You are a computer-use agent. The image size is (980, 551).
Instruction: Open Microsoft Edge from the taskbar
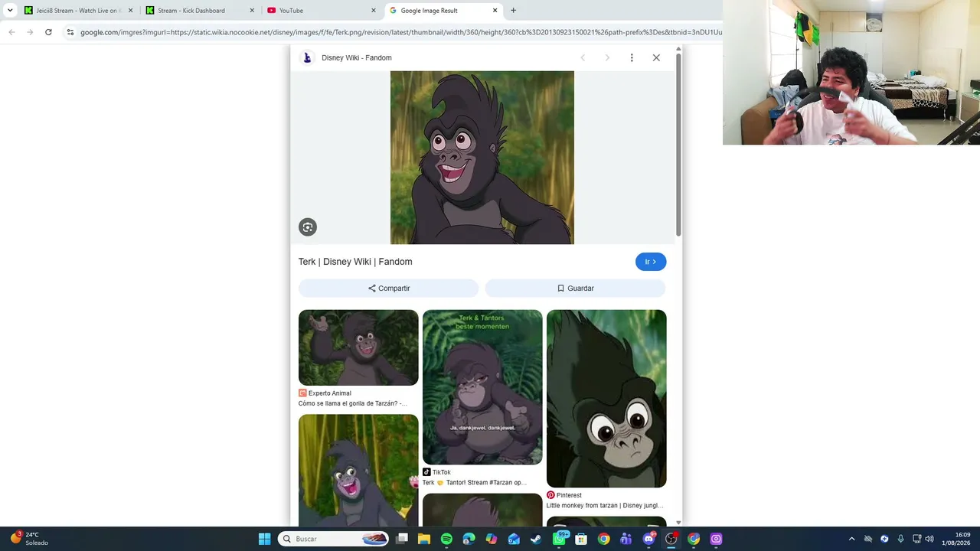(469, 539)
